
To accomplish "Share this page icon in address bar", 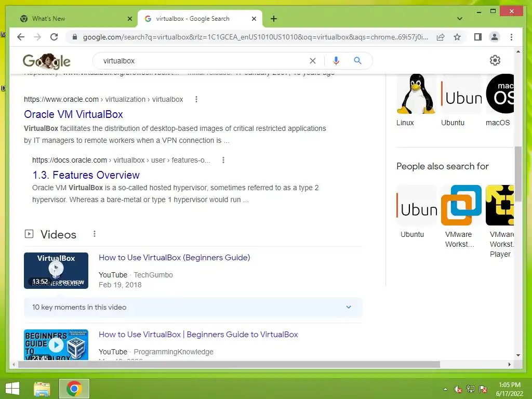I will pyautogui.click(x=441, y=37).
